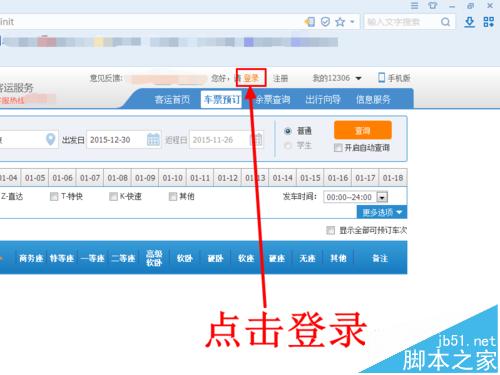This screenshot has height=375, width=500.
Task: Expand the 更多选项 options
Action: pos(382,212)
